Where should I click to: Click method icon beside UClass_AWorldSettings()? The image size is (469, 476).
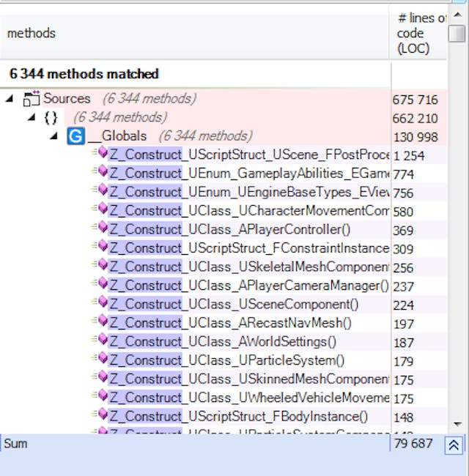click(100, 341)
